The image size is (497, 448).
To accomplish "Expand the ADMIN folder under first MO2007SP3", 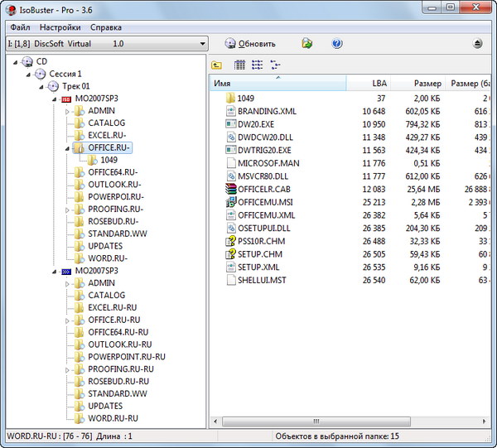I will pyautogui.click(x=69, y=111).
